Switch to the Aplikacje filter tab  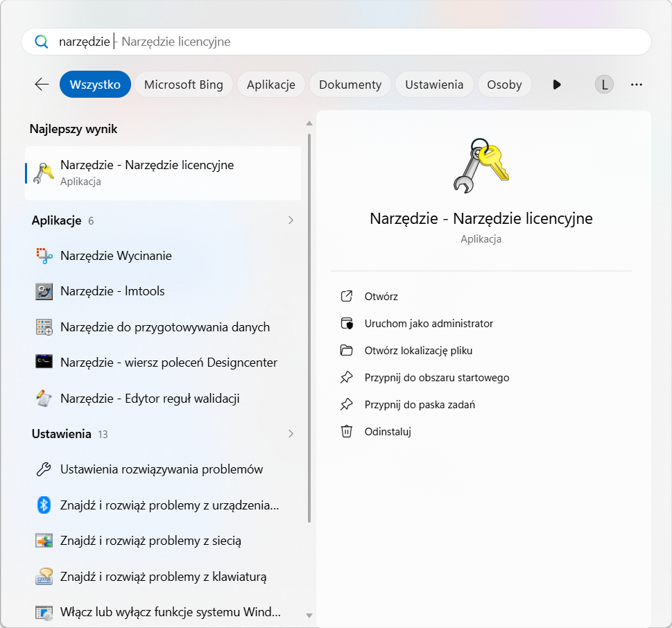click(271, 85)
